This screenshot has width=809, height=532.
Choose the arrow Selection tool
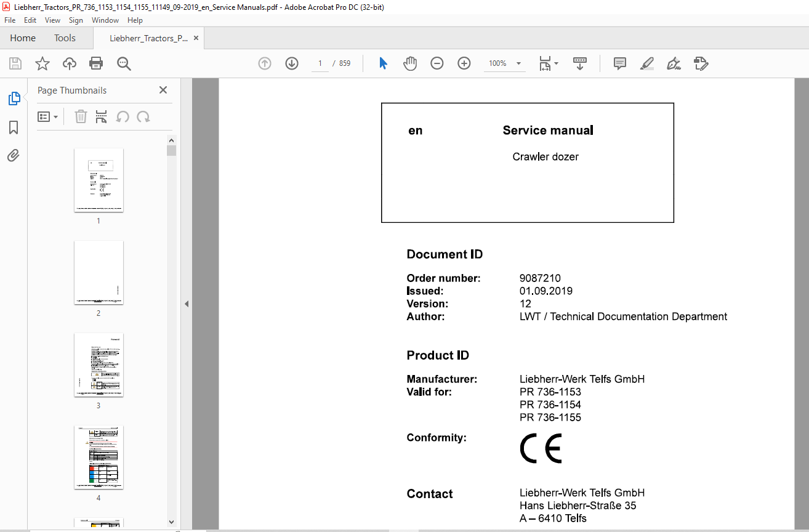coord(383,63)
